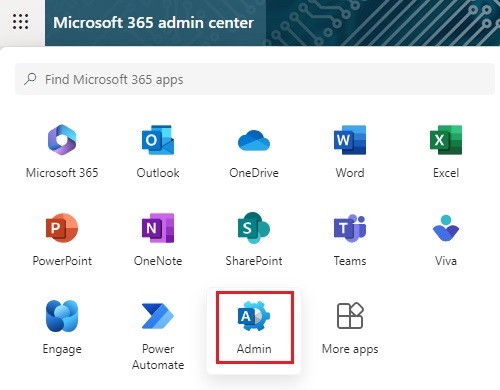500x390 pixels.
Task: Click the More apps grid icon
Action: [350, 316]
